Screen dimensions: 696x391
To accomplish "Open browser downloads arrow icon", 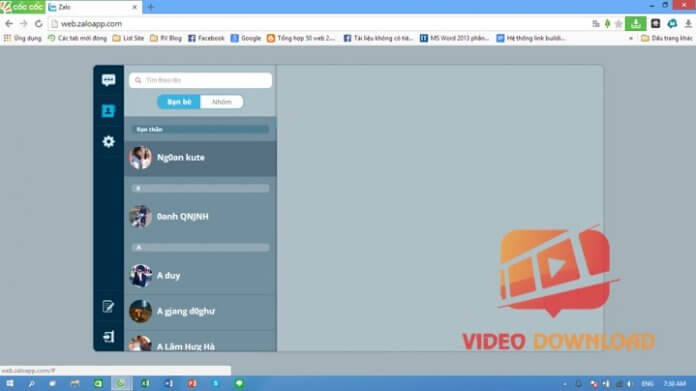I will click(x=688, y=24).
